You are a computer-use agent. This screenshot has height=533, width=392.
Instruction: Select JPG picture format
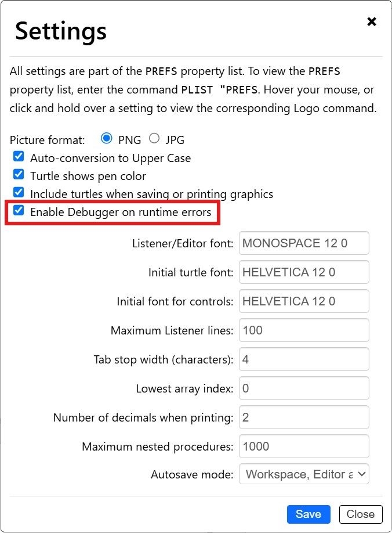pyautogui.click(x=154, y=139)
